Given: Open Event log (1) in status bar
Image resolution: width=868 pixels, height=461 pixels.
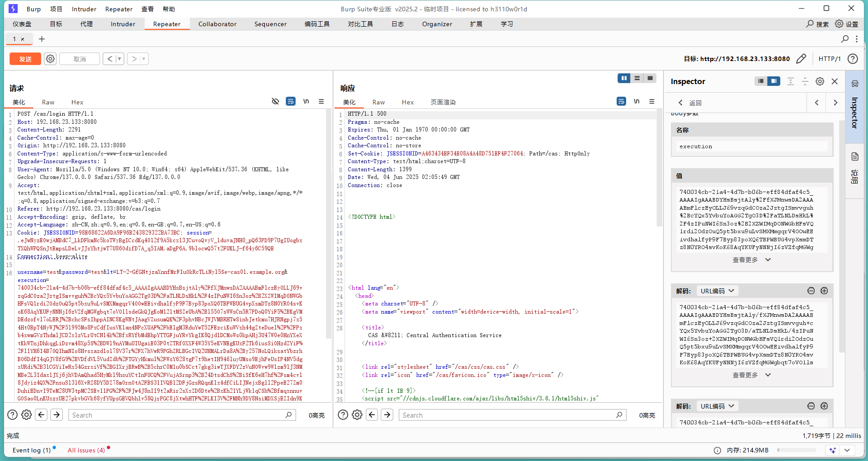Looking at the screenshot, I should [32, 450].
